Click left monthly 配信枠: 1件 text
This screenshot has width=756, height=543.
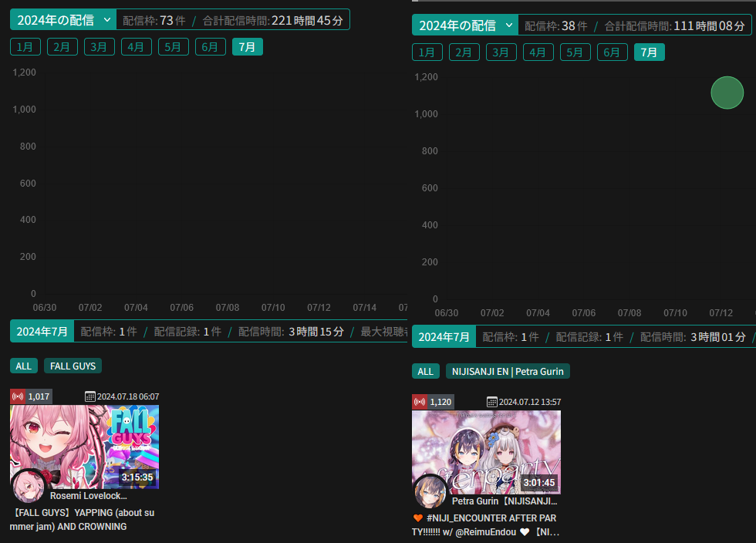click(x=109, y=332)
